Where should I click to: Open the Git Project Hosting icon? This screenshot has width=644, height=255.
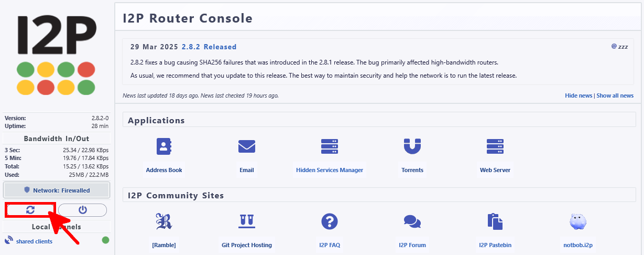(246, 222)
